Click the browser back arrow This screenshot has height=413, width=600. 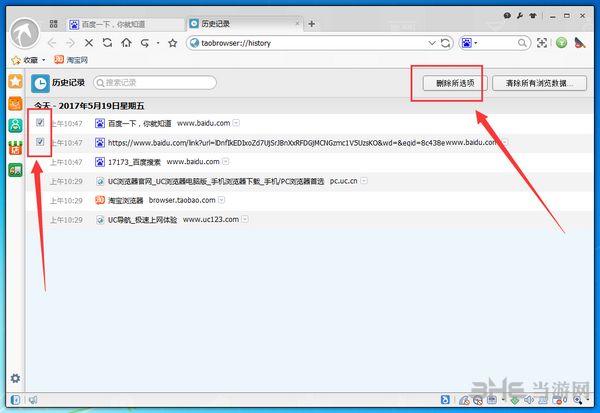pos(52,43)
